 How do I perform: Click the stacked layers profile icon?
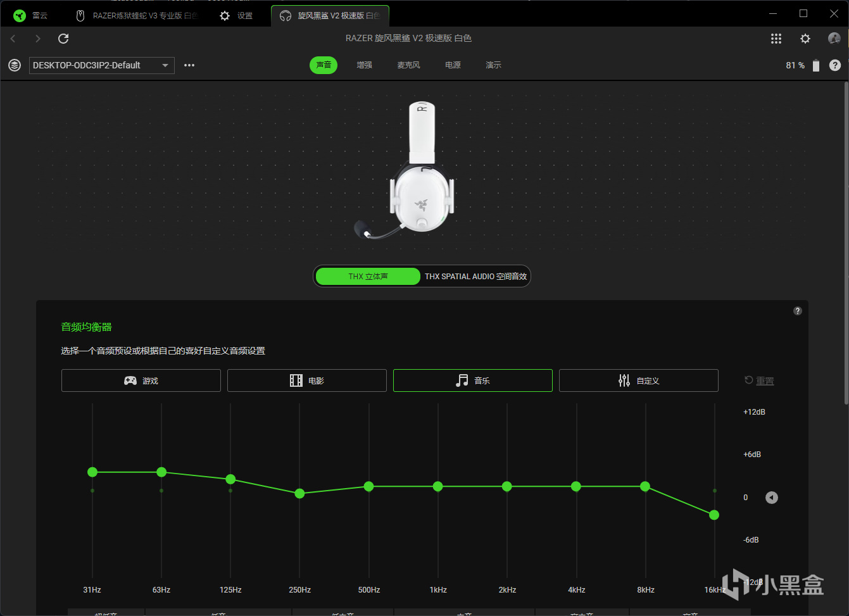click(x=15, y=65)
